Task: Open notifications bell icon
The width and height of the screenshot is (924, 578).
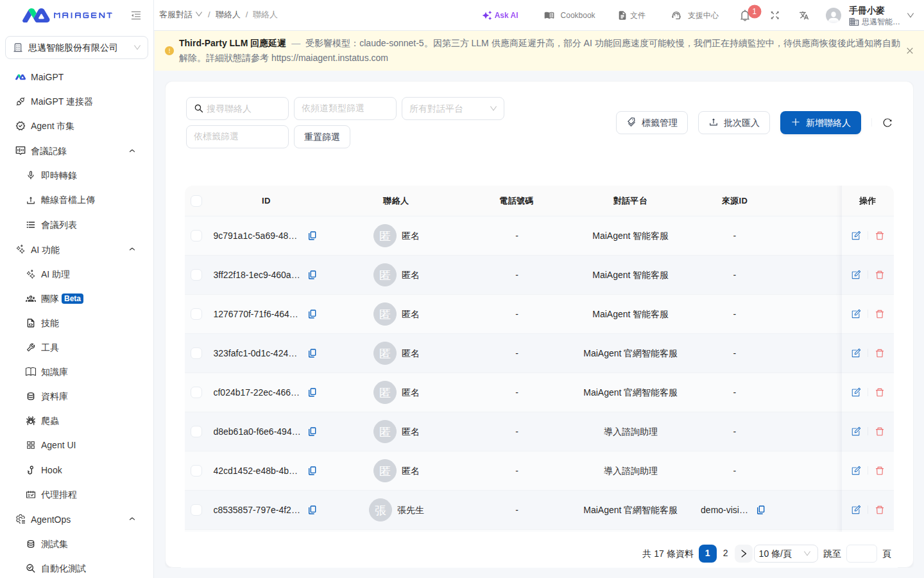Action: (x=745, y=15)
